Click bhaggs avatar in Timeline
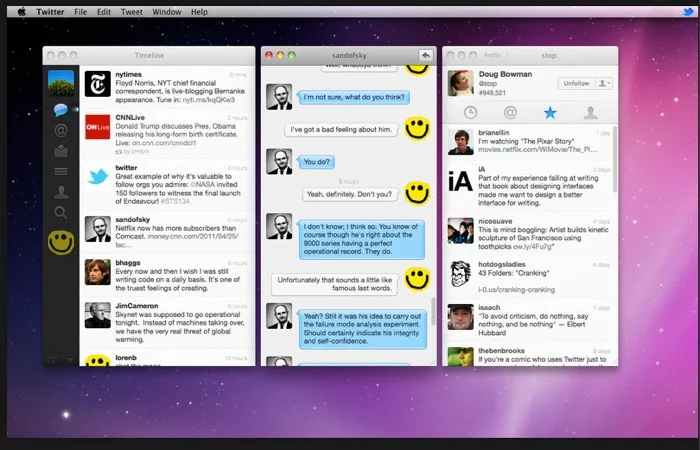 (98, 272)
